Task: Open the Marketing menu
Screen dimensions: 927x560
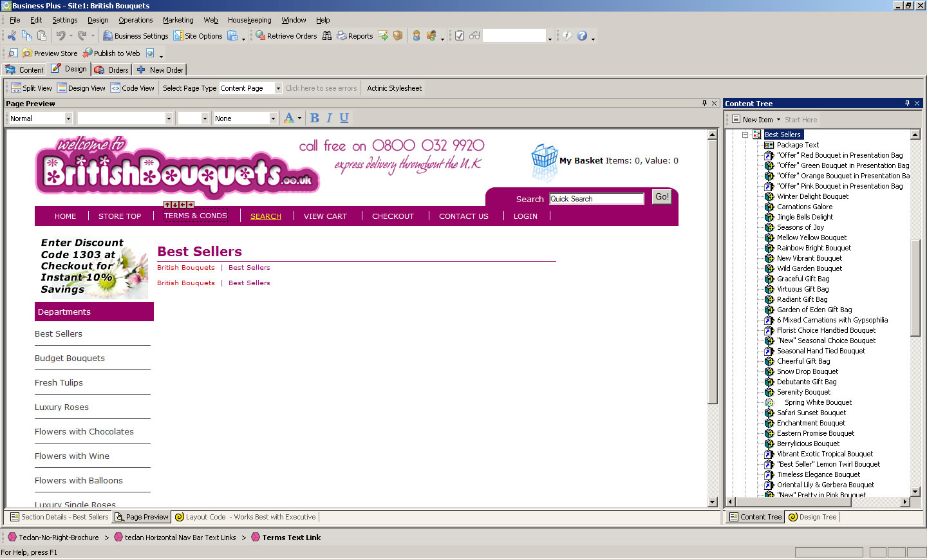Action: tap(178, 20)
